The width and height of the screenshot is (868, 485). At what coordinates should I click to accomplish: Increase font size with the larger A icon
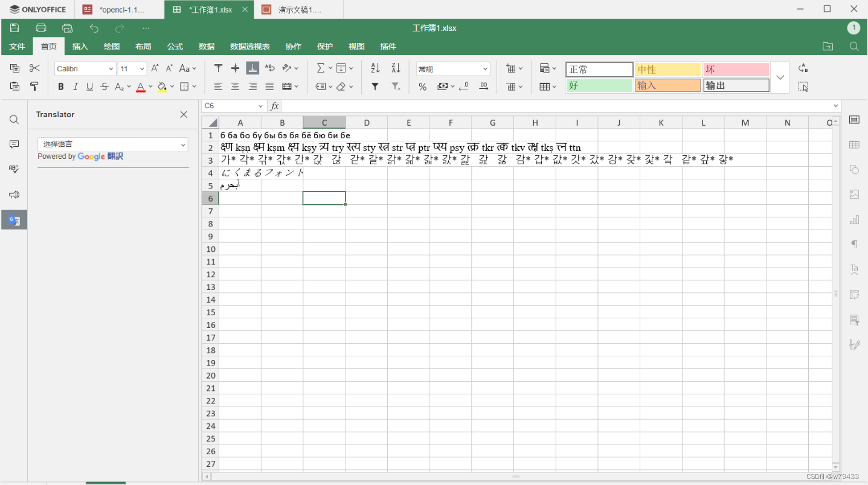155,68
